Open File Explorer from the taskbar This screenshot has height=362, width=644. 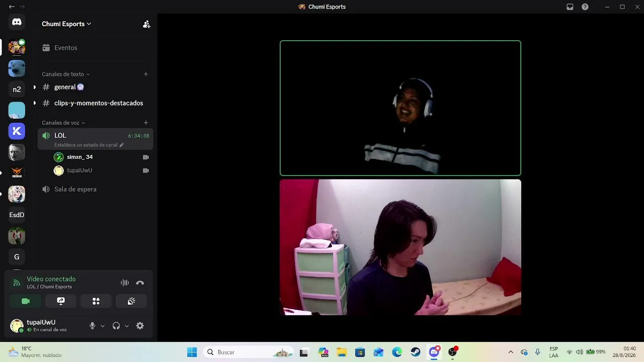tap(342, 352)
